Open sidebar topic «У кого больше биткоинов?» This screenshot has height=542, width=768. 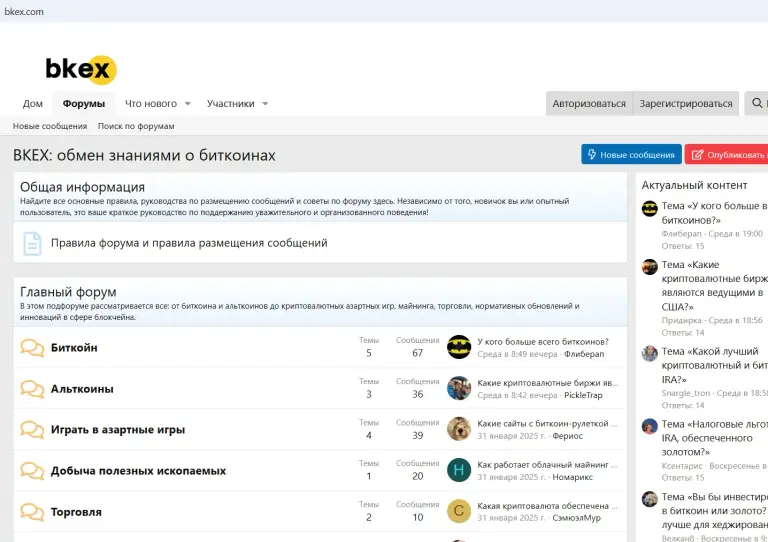click(714, 213)
